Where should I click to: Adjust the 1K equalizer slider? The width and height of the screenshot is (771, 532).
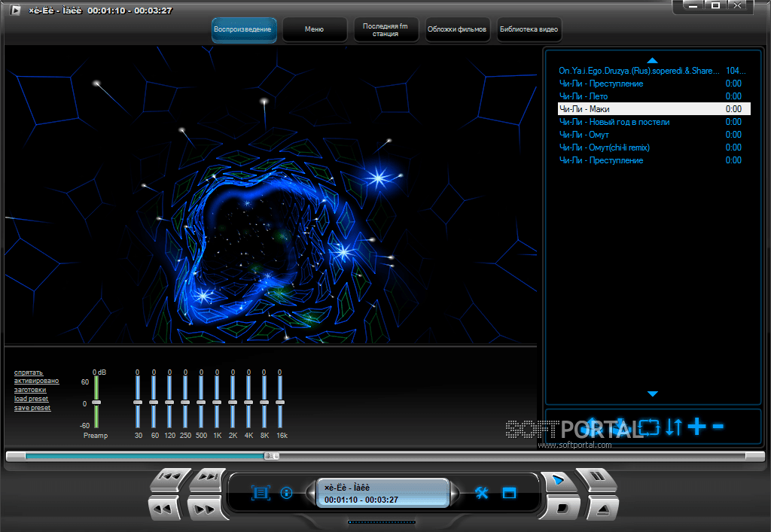click(217, 403)
